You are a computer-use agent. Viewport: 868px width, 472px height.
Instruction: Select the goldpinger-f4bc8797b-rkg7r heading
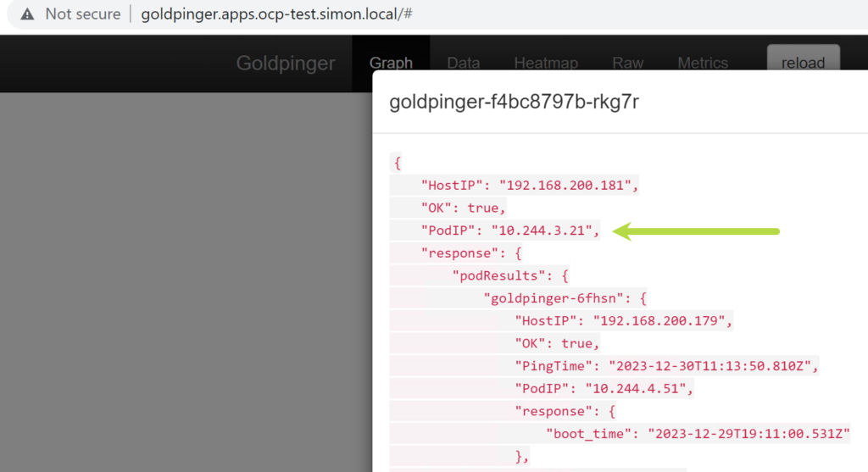pos(514,102)
